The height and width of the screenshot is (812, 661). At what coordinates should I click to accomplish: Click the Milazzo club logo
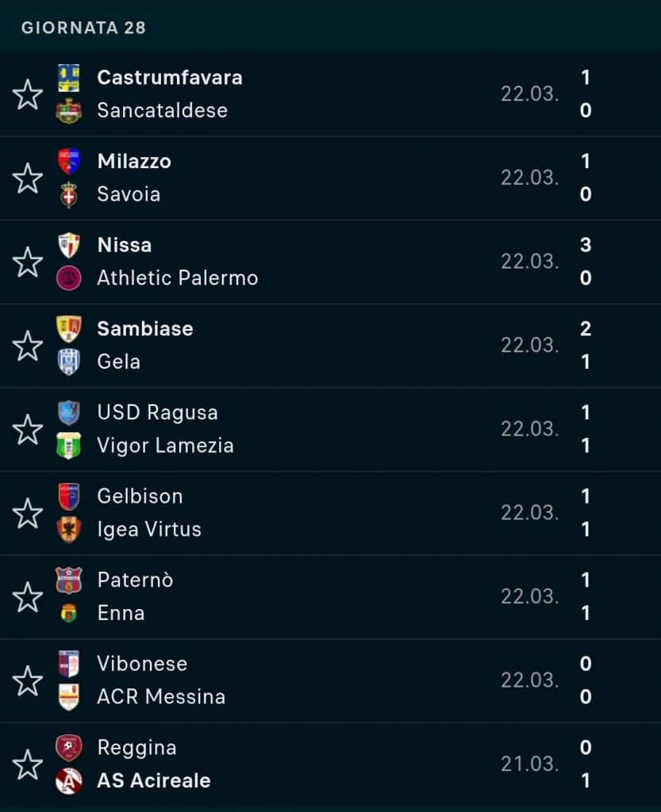69,161
